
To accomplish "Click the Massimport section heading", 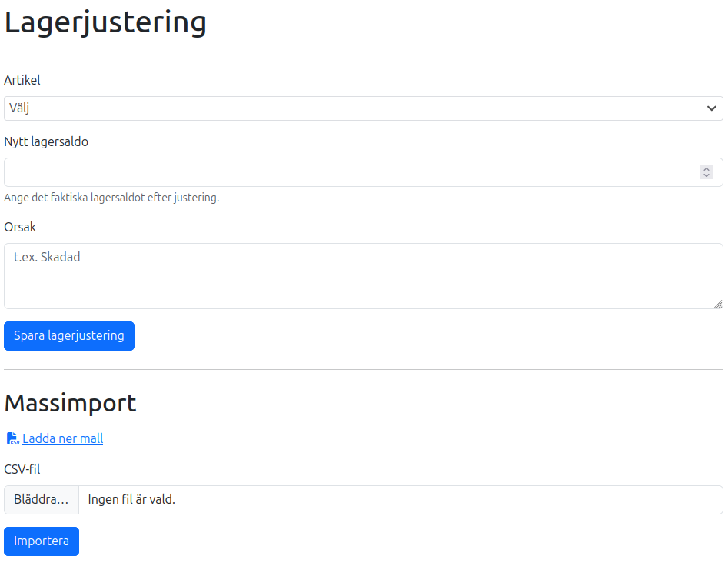I will point(70,402).
